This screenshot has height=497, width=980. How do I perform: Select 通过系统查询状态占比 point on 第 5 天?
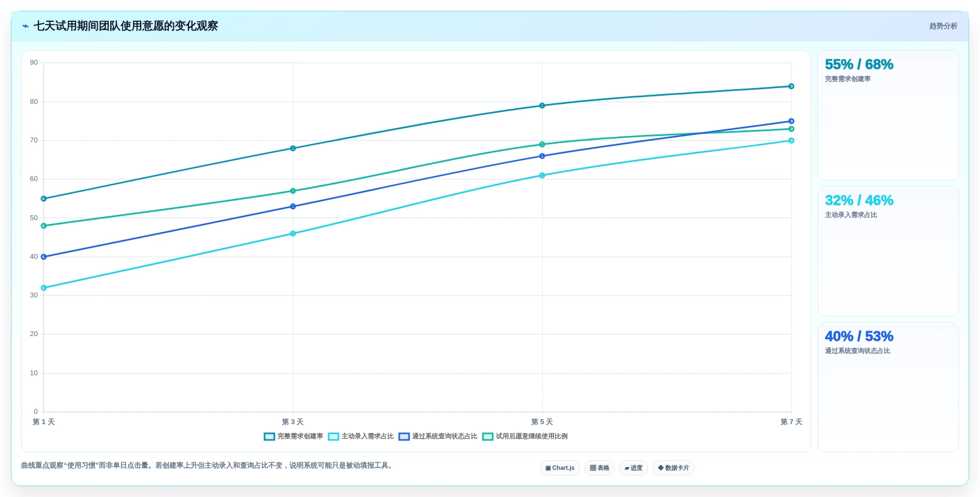click(542, 156)
